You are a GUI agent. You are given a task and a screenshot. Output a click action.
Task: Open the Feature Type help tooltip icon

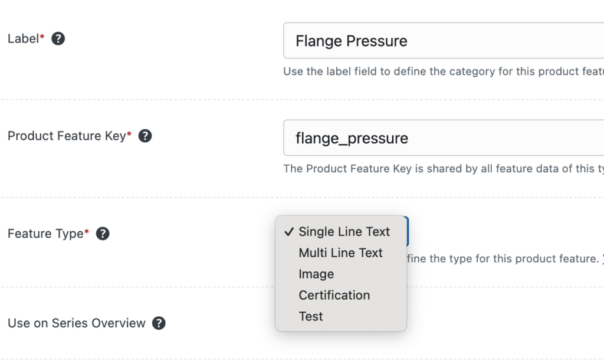[103, 234]
